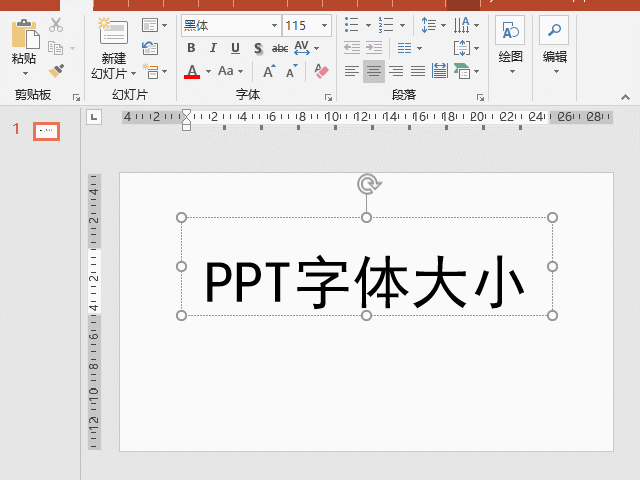Screen dimensions: 640x480
Task: Open the Editing 编辑 menu
Action: tap(554, 46)
